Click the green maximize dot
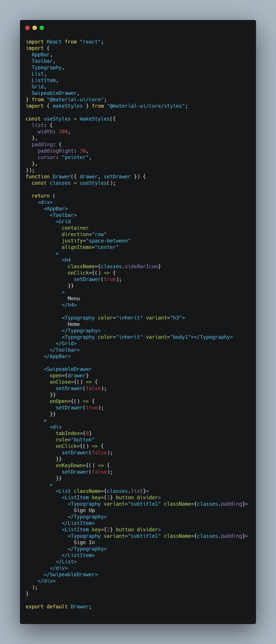Image resolution: width=276 pixels, height=644 pixels. click(42, 28)
